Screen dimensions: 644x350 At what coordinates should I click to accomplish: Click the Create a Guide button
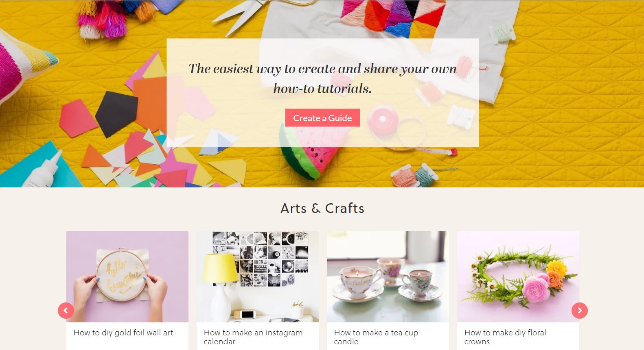coord(322,118)
